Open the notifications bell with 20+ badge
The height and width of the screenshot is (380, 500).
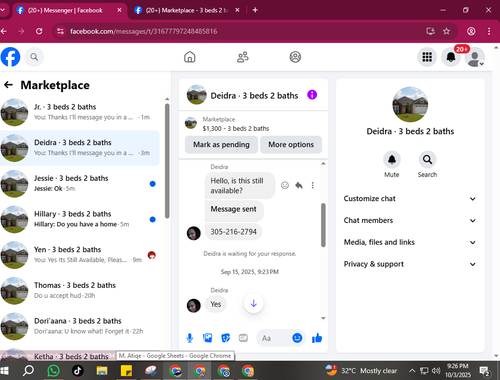pyautogui.click(x=451, y=57)
